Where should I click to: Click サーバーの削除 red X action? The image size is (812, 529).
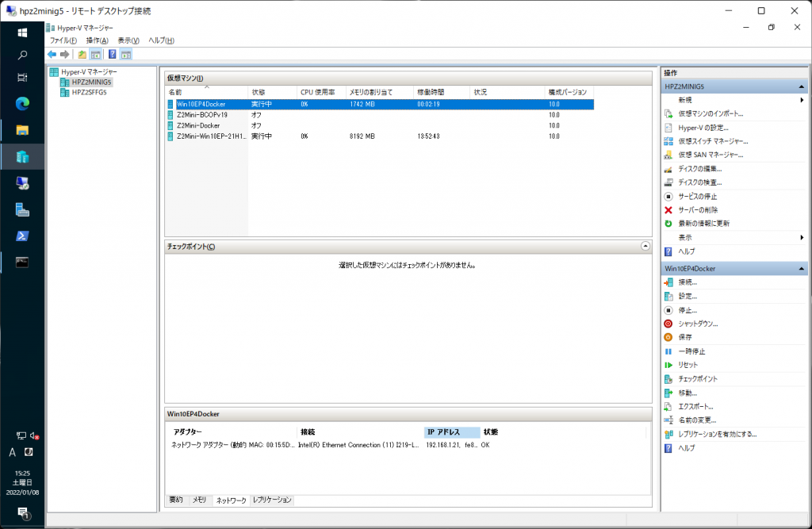coord(698,210)
